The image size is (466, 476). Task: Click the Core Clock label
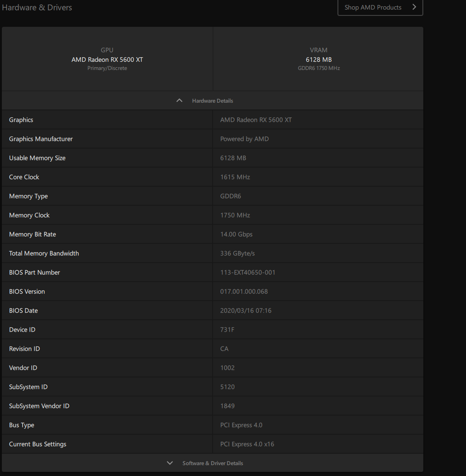tap(24, 177)
